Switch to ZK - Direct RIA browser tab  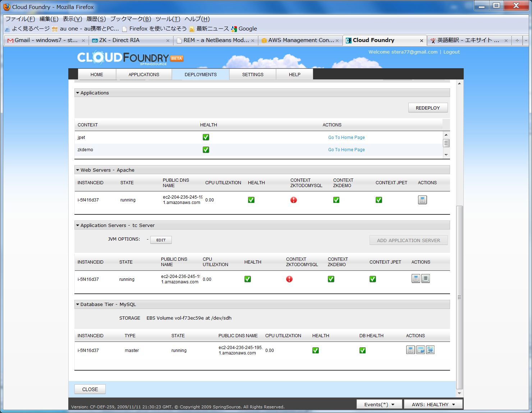(x=130, y=41)
